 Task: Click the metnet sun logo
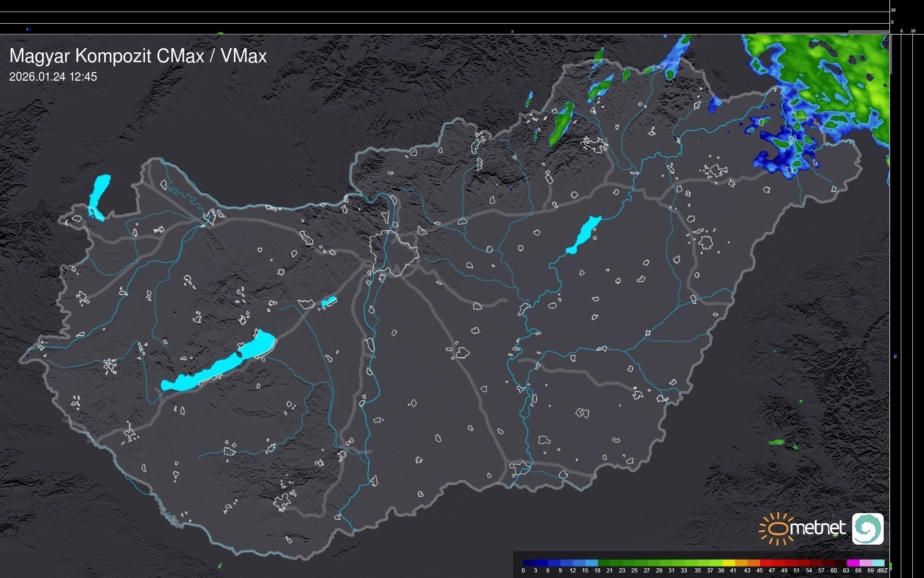[x=776, y=528]
